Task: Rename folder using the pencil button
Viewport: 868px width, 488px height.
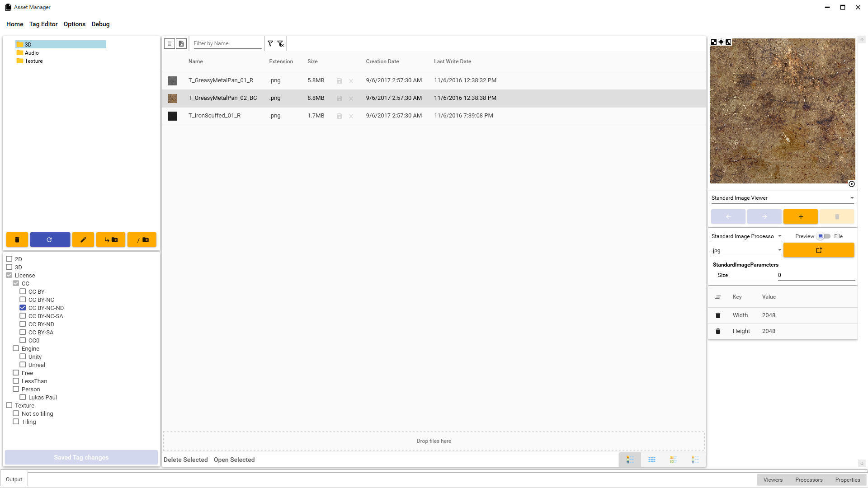Action: tap(83, 240)
